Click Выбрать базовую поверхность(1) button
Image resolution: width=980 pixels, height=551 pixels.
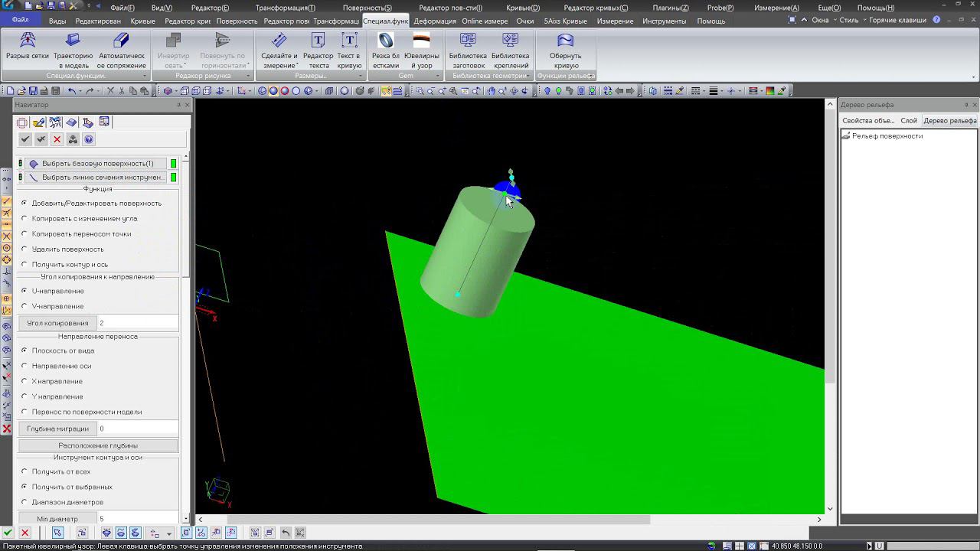[x=98, y=164]
